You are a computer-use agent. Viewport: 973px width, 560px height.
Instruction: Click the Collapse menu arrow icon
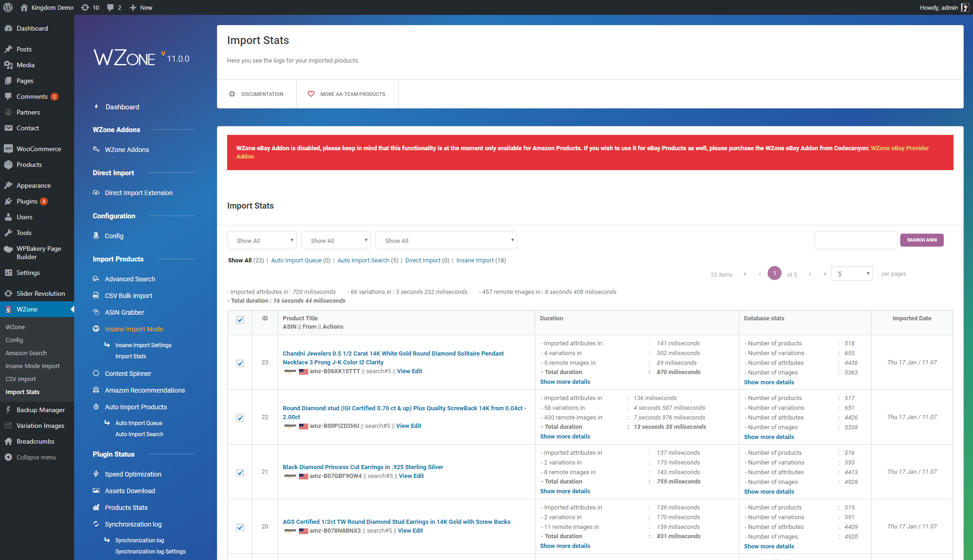click(8, 457)
